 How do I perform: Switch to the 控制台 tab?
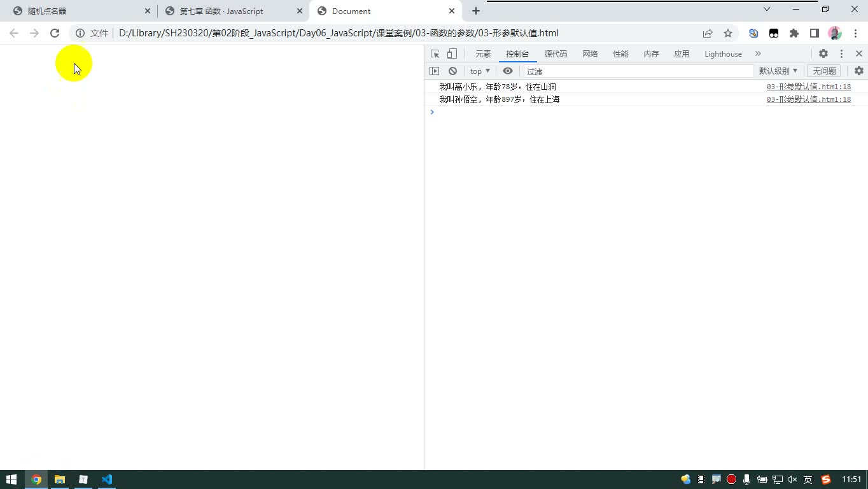coord(517,54)
